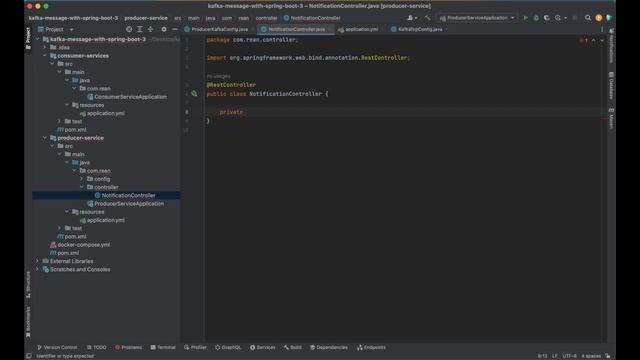This screenshot has width=640, height=360.
Task: Open the Profiler run options icon
Action: [558, 18]
